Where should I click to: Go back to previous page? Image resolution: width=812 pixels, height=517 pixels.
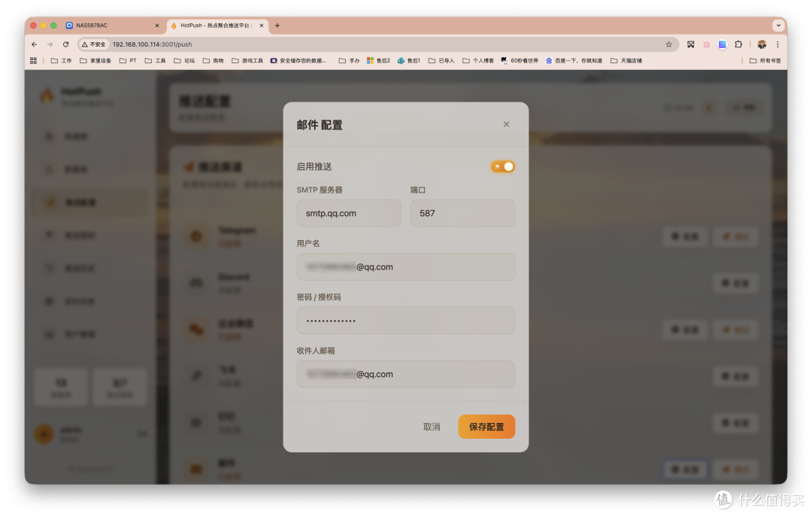pos(34,44)
